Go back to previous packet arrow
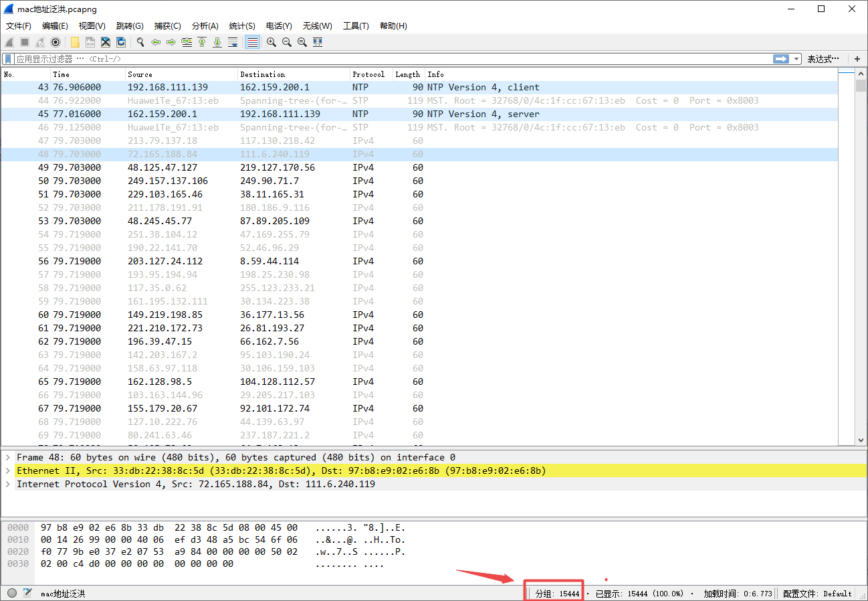 point(156,42)
